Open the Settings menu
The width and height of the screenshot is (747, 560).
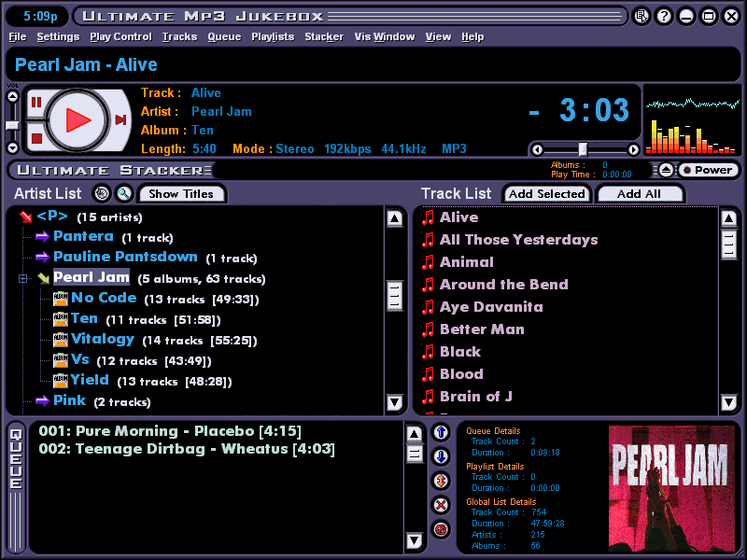click(58, 36)
